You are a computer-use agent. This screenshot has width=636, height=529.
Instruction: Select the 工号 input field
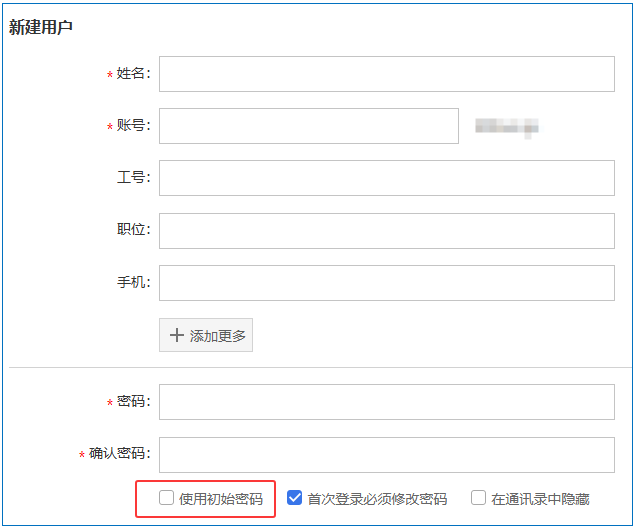(386, 178)
